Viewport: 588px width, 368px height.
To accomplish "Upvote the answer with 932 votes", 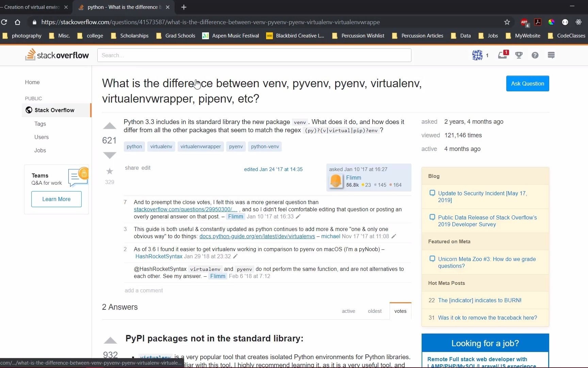I will pyautogui.click(x=110, y=340).
